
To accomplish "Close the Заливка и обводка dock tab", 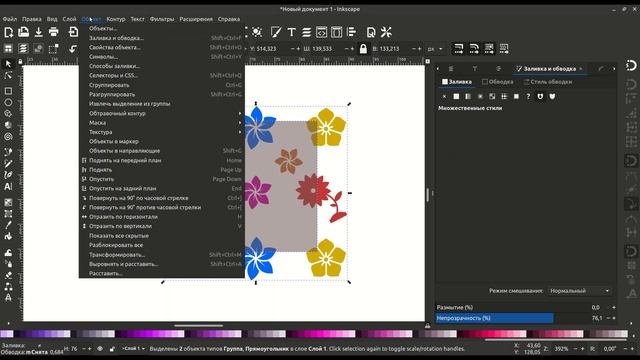I will 581,69.
